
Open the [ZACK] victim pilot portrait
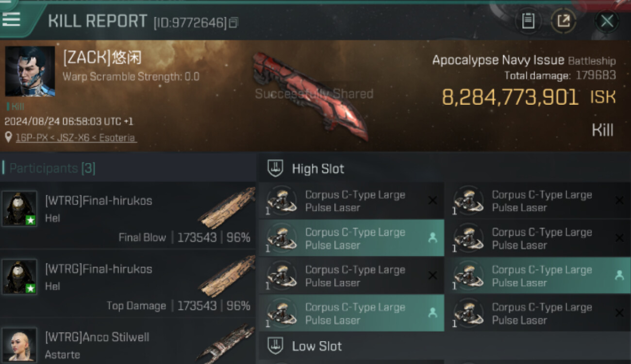click(x=30, y=71)
